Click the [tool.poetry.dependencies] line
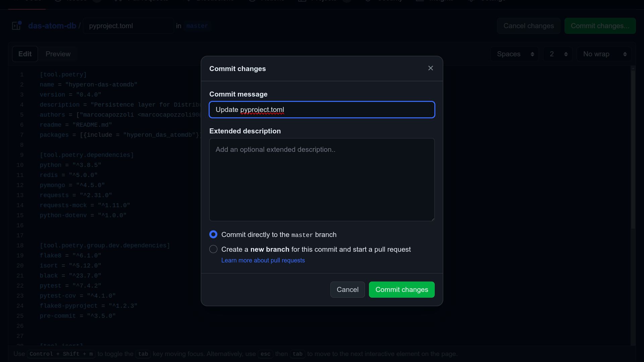This screenshot has width=644, height=362. coord(87,155)
